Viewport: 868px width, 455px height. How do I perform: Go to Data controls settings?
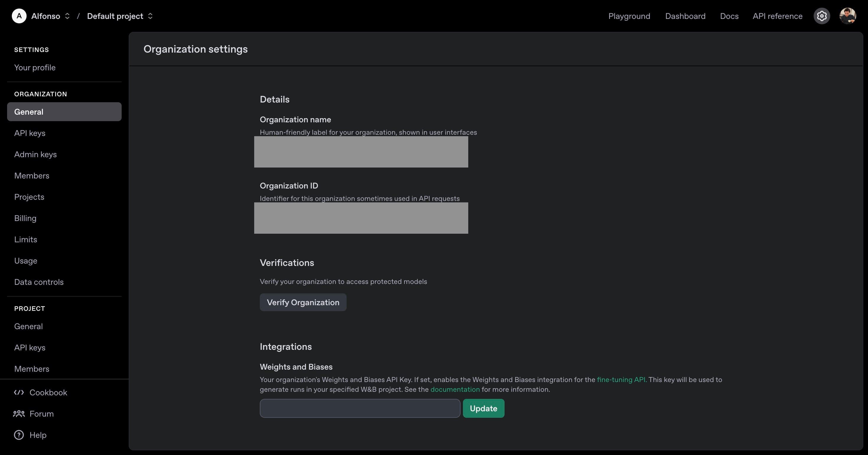click(x=39, y=282)
